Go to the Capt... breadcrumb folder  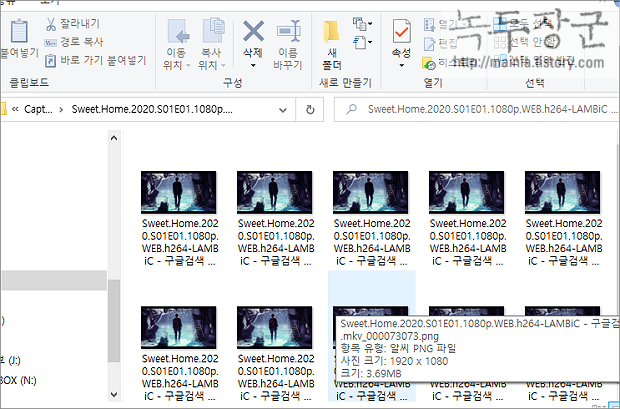click(x=38, y=109)
